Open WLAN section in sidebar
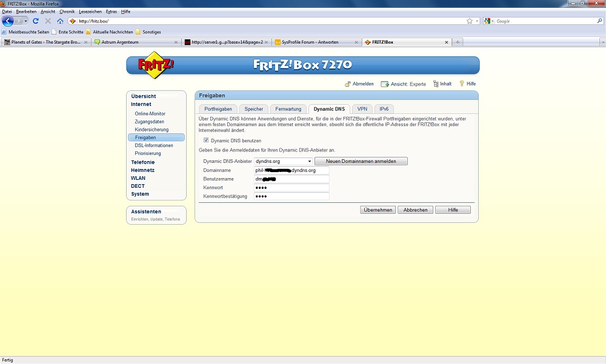This screenshot has height=364, width=606. coord(138,178)
